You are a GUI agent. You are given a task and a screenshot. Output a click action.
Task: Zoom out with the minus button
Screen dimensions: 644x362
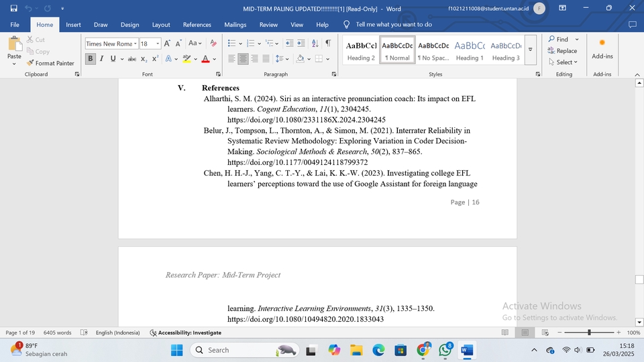tap(559, 333)
